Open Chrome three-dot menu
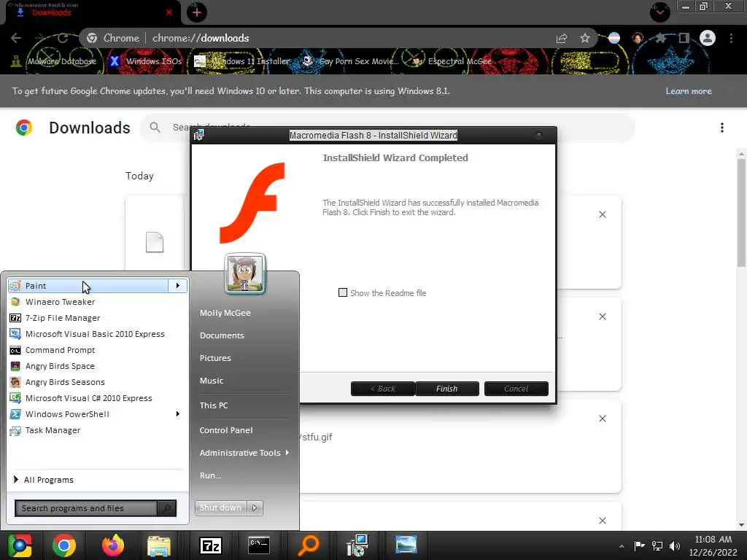Viewport: 747px width, 560px height. click(731, 38)
